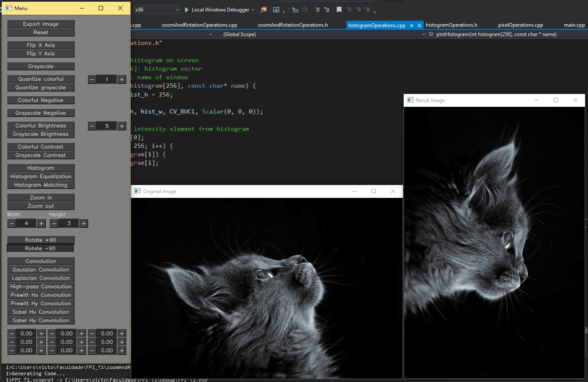Click the decrease indent toolbar icon
This screenshot has height=382, width=588.
pyautogui.click(x=296, y=9)
